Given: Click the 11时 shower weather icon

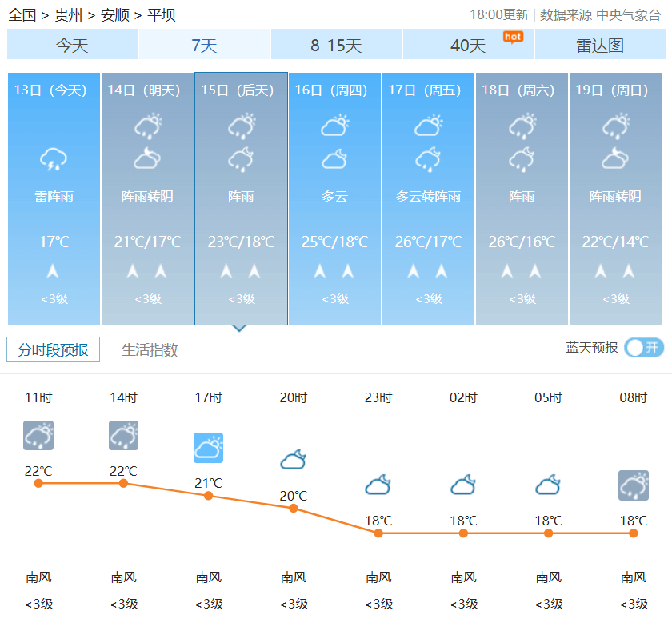Looking at the screenshot, I should point(38,436).
